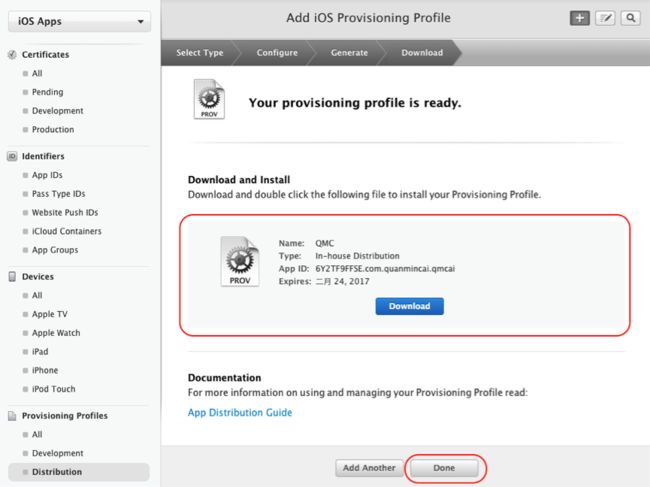Click the plus add profile icon

(x=580, y=18)
